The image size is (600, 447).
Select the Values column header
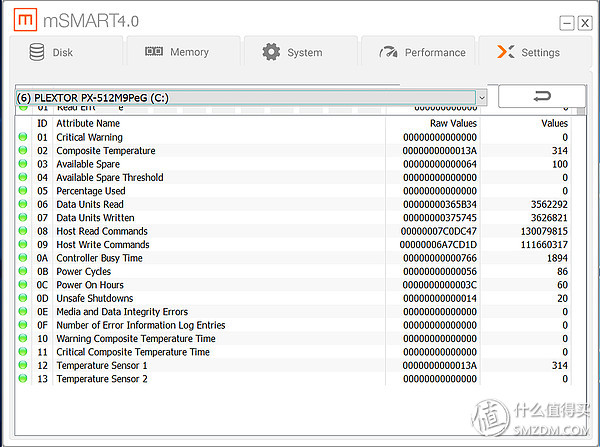tap(554, 123)
